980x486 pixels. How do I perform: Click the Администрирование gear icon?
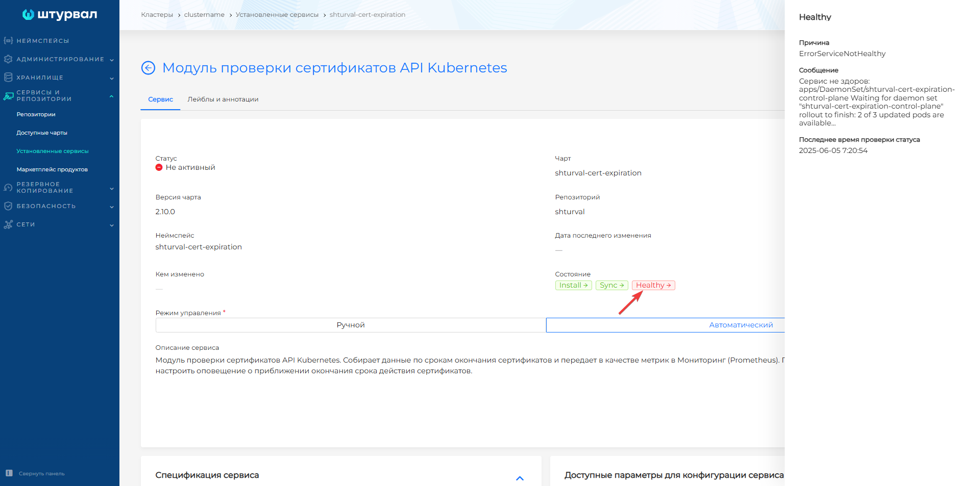click(x=8, y=59)
